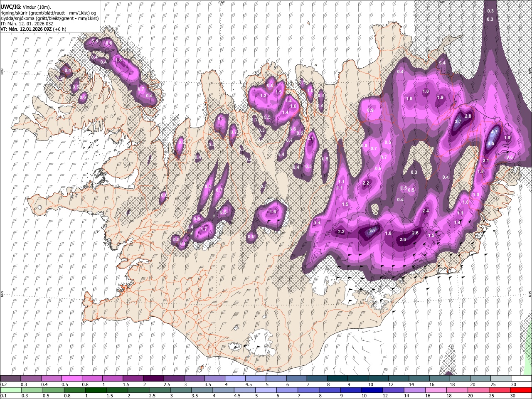Pick the medium green 0.5 swatch on bottom scale
The image size is (532, 399).
tap(53, 390)
